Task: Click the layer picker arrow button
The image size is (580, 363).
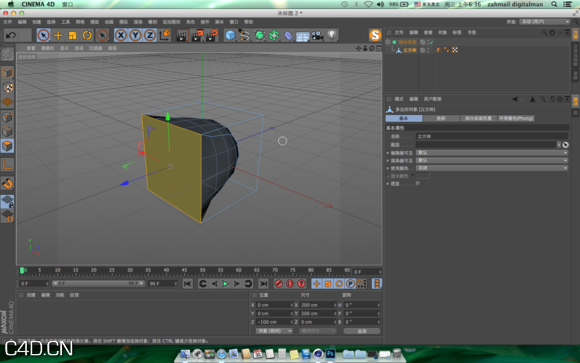Action: tap(566, 145)
